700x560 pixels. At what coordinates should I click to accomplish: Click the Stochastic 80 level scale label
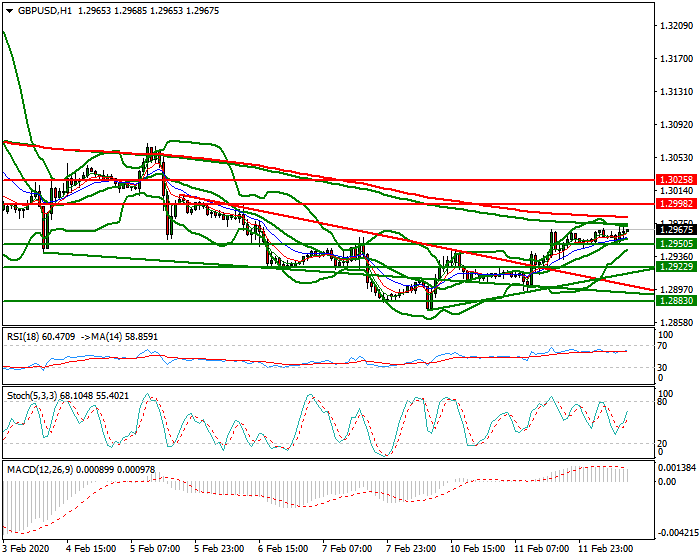(x=662, y=402)
